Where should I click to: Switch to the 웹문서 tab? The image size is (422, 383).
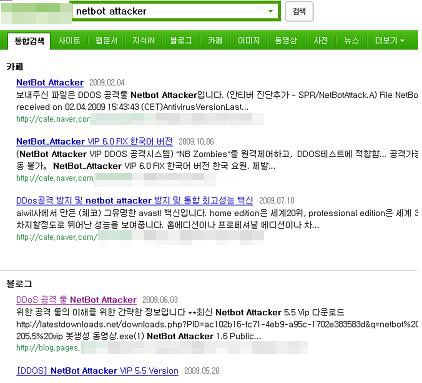[x=106, y=41]
